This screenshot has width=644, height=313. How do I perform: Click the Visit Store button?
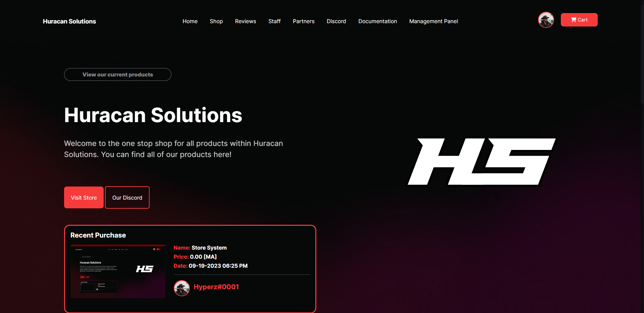pos(84,198)
